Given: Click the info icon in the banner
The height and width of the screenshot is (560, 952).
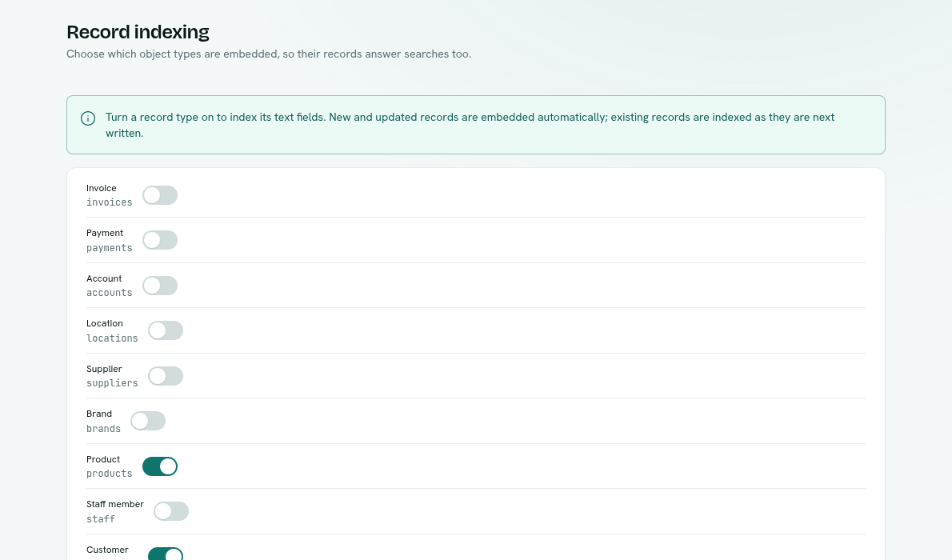Looking at the screenshot, I should coord(88,118).
